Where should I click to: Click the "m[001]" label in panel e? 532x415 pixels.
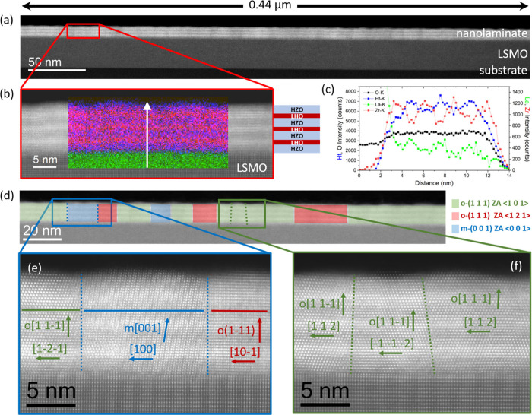pyautogui.click(x=143, y=328)
